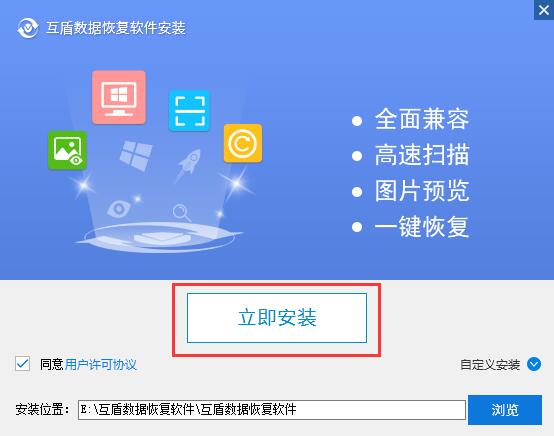Click the faded rocket icon
The image size is (554, 436).
pos(189,165)
